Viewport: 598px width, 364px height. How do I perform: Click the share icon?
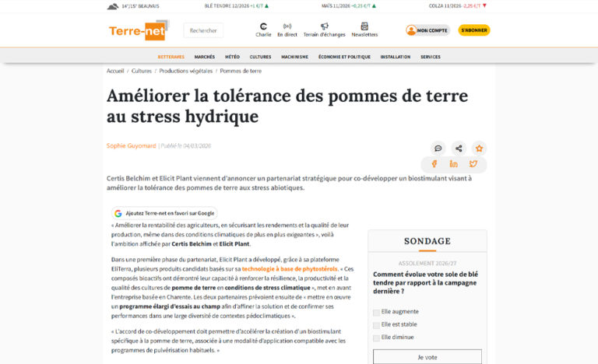pyautogui.click(x=459, y=149)
